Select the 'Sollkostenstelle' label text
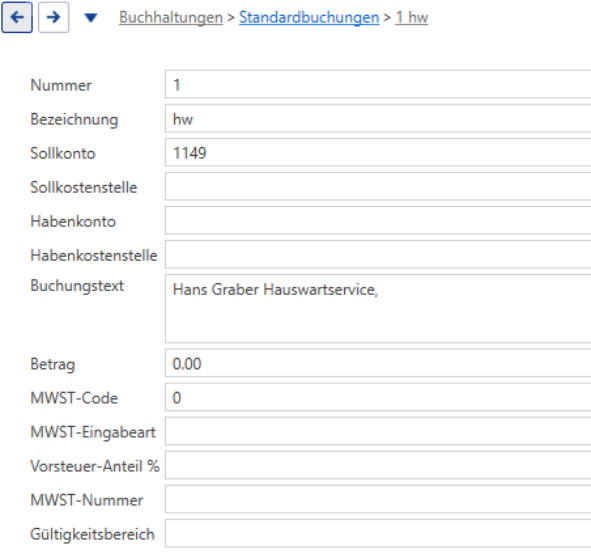 pyautogui.click(x=84, y=187)
